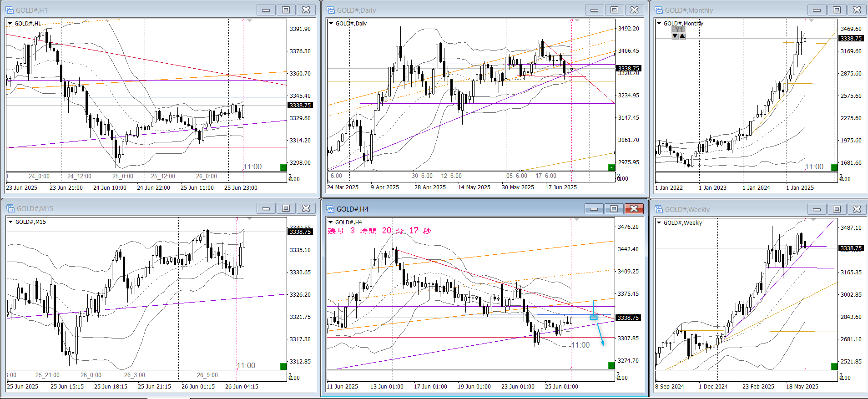Viewport: 868px width, 399px height.
Task: Maximize the GOLD#,H4 chart window
Action: pos(614,209)
